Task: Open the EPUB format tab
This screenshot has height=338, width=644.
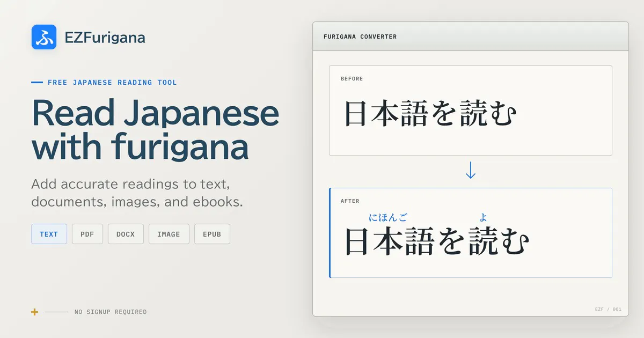Action: point(212,234)
